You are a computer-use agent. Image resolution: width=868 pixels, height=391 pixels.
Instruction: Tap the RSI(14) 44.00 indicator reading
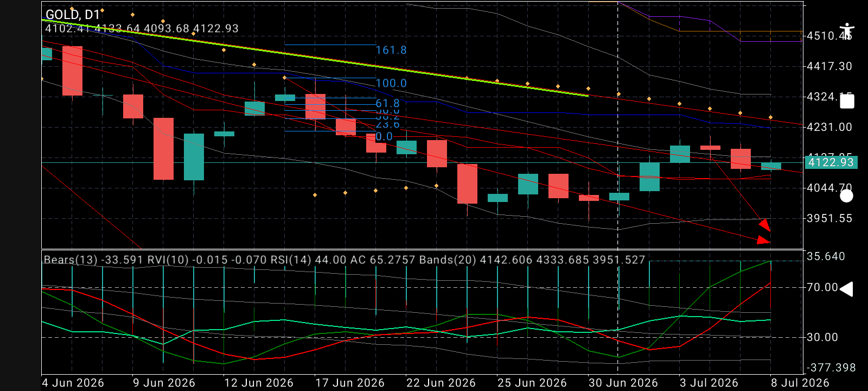[x=309, y=260]
